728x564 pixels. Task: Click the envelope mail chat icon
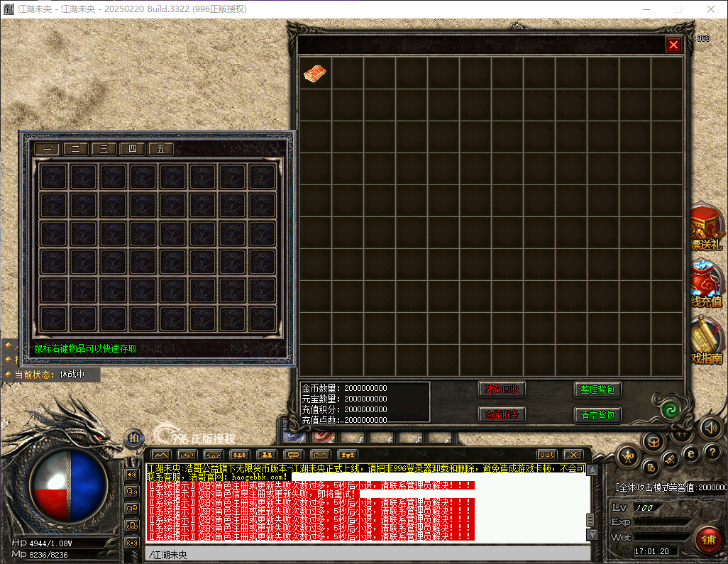(x=320, y=455)
